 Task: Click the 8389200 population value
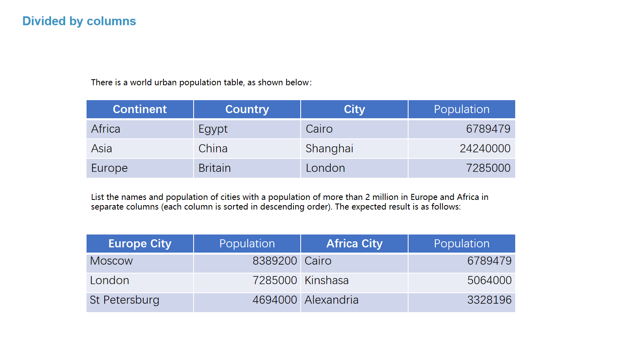tap(275, 261)
